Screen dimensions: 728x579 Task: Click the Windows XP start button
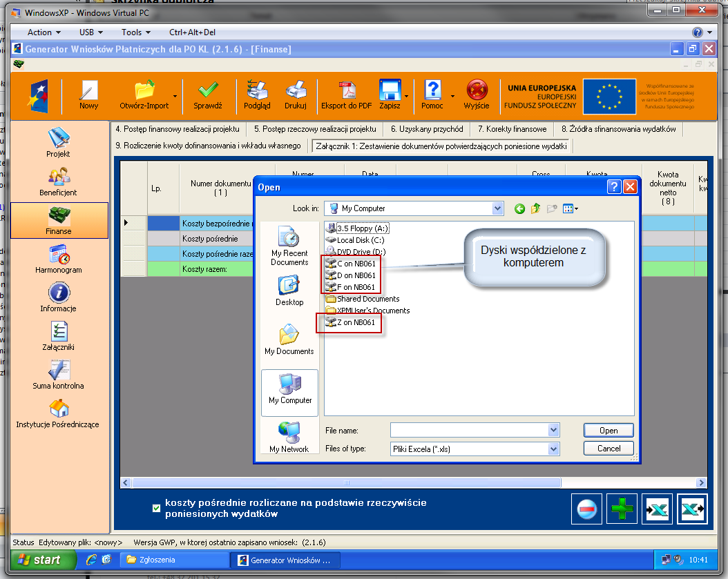coord(44,560)
